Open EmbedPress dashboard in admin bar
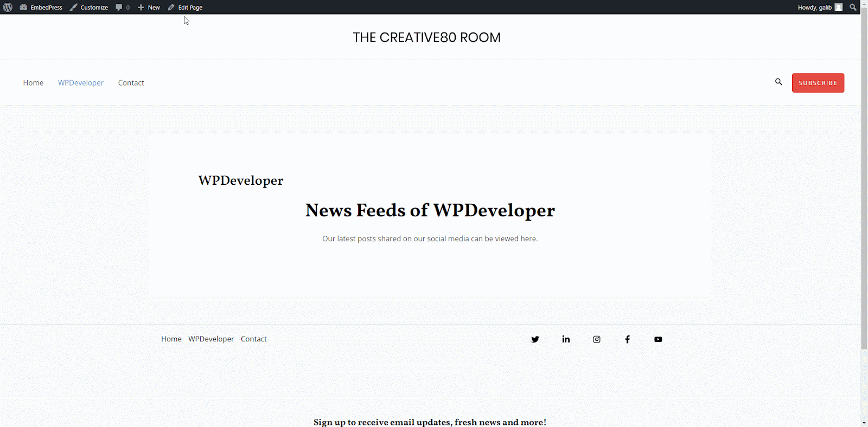The image size is (868, 427). pos(41,7)
